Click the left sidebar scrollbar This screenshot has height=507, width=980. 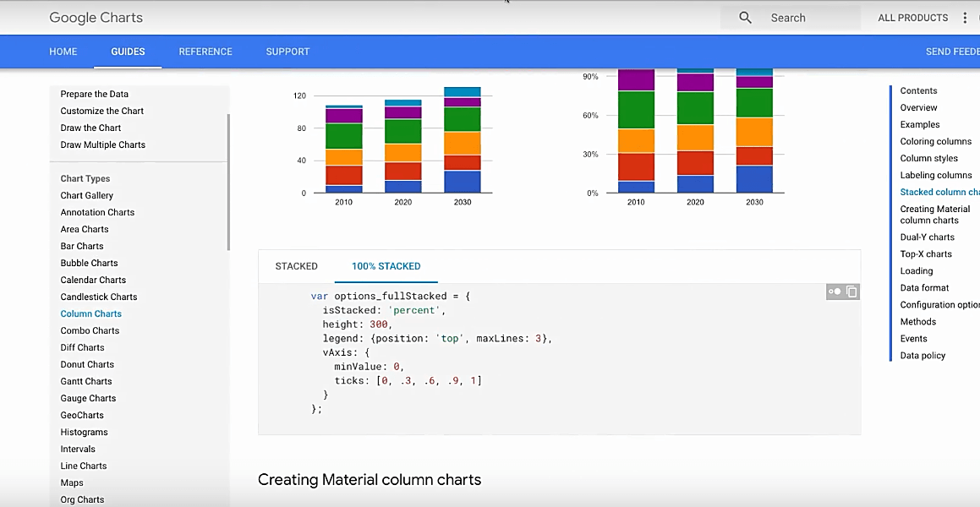[228, 182]
